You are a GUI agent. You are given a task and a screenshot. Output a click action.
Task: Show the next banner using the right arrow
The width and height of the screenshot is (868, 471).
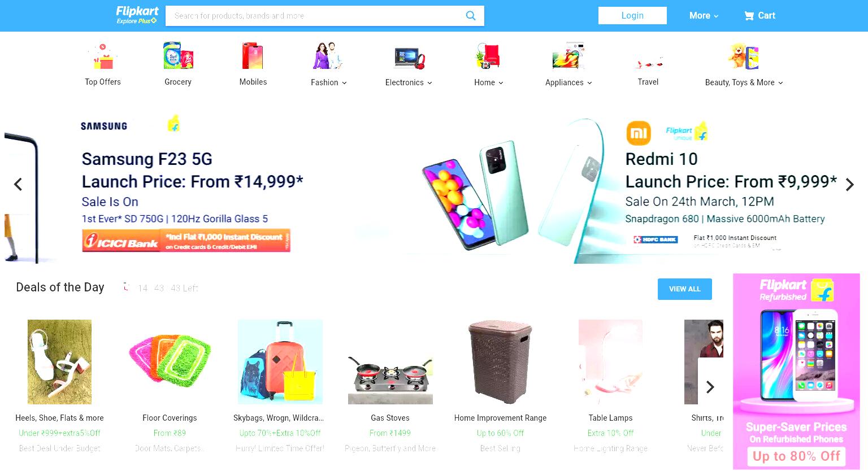point(849,185)
